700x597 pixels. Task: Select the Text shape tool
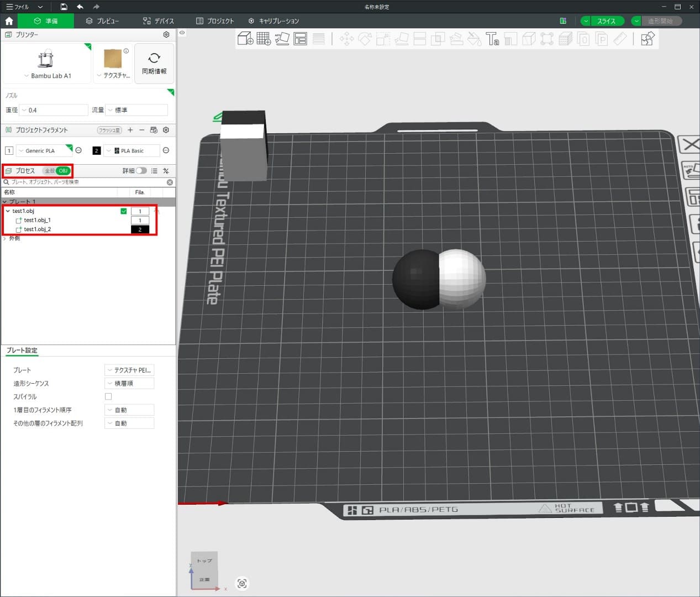pyautogui.click(x=492, y=39)
